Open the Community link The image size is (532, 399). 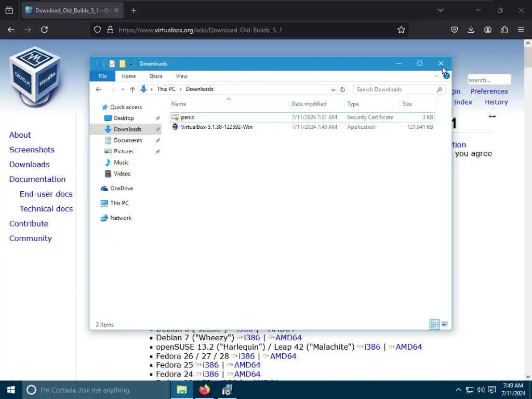click(31, 238)
